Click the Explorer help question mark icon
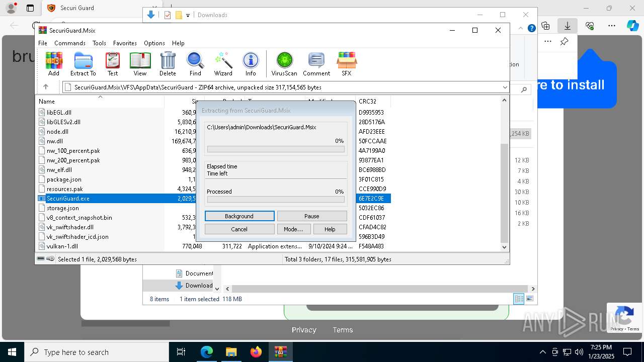 (531, 29)
